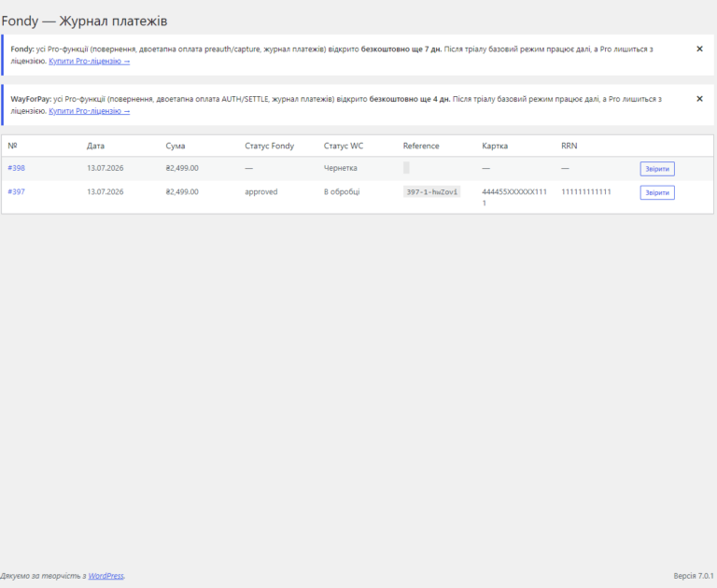Open Pro license link in Fondy notice
The width and height of the screenshot is (717, 588).
point(90,61)
